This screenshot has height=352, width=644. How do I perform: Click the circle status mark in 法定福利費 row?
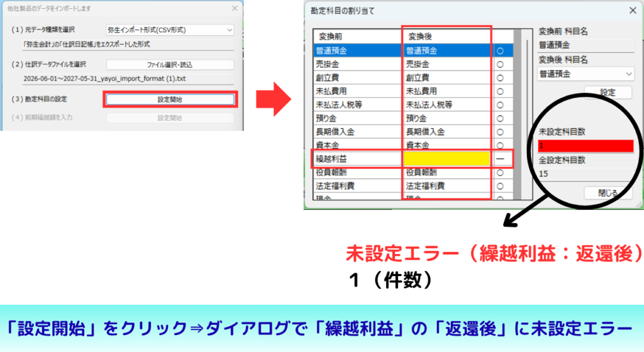pos(500,186)
